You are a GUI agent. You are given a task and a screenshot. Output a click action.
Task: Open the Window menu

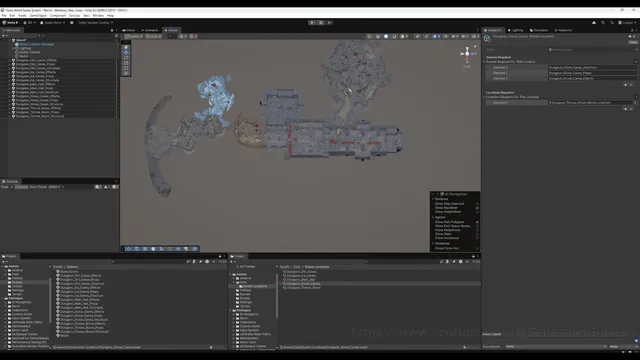(98, 16)
